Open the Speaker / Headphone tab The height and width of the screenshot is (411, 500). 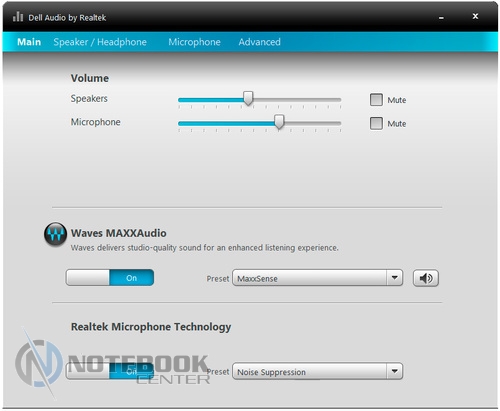pos(100,42)
